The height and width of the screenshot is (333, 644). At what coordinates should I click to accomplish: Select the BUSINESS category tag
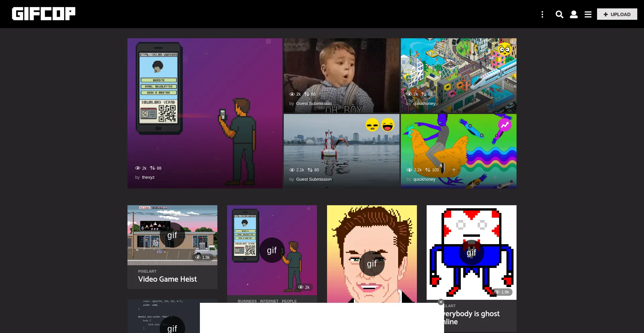(247, 301)
